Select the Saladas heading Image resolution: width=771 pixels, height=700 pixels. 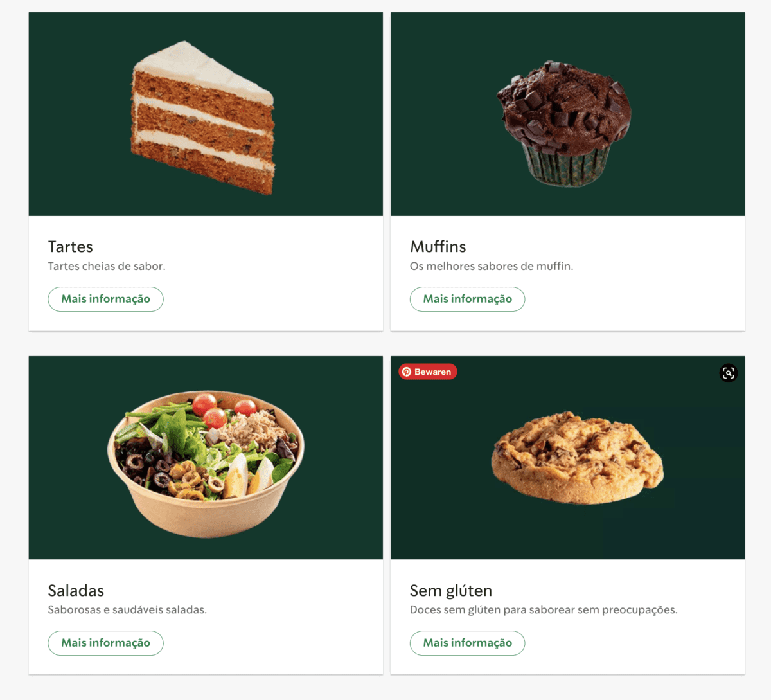coord(76,591)
